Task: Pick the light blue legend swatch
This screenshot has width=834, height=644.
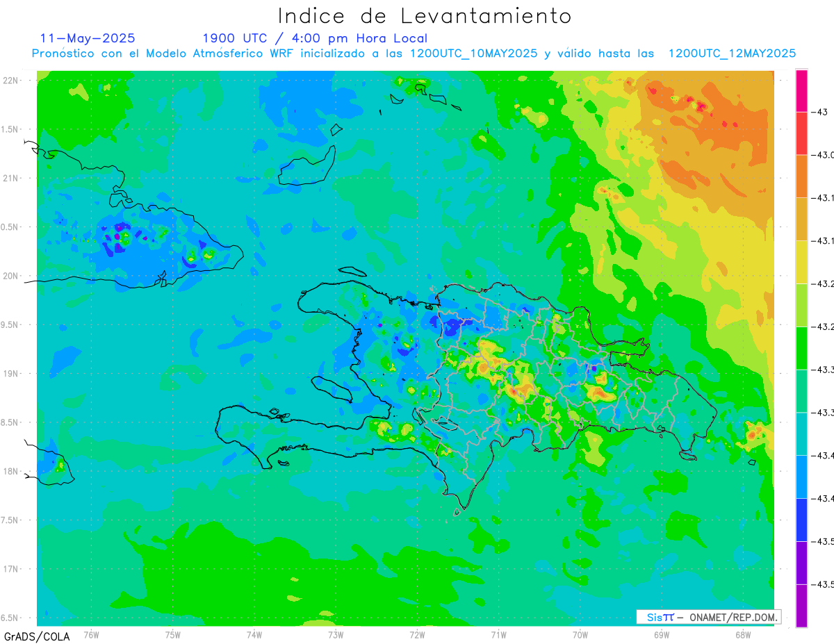Action: [801, 477]
